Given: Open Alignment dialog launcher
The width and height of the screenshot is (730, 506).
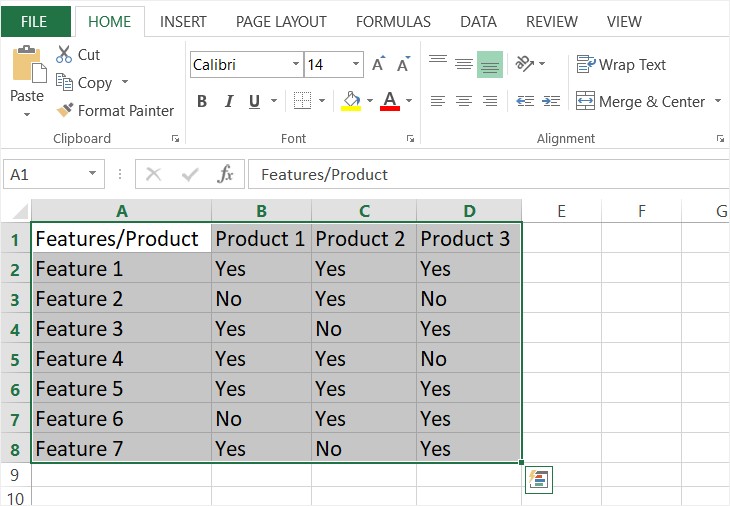Looking at the screenshot, I should point(720,138).
